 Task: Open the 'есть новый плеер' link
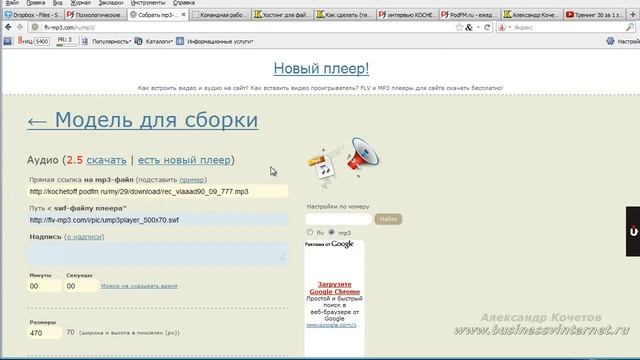[x=184, y=160]
